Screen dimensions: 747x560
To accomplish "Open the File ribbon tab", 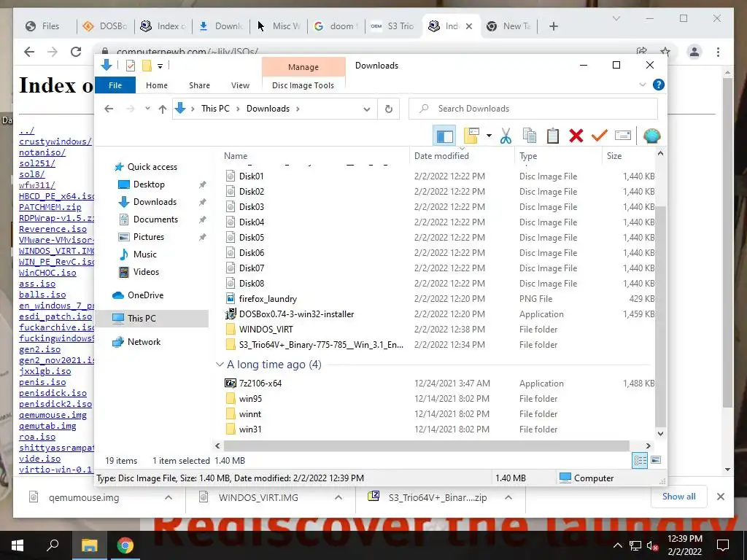I will [115, 85].
